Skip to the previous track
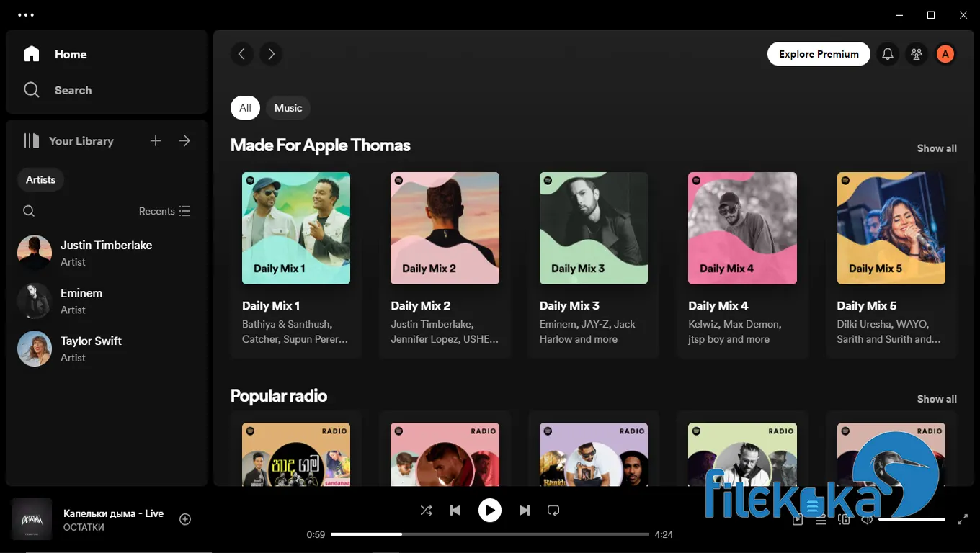 tap(455, 511)
